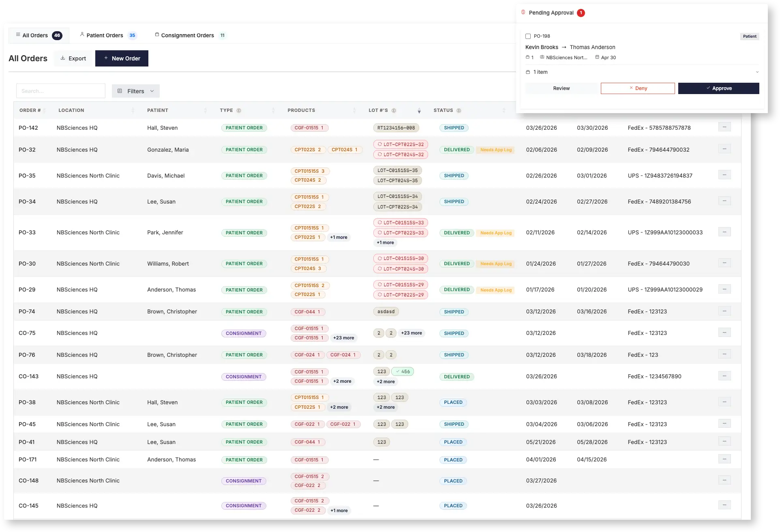Click the Lot #'s column info icon
780x532 pixels.
coord(394,111)
